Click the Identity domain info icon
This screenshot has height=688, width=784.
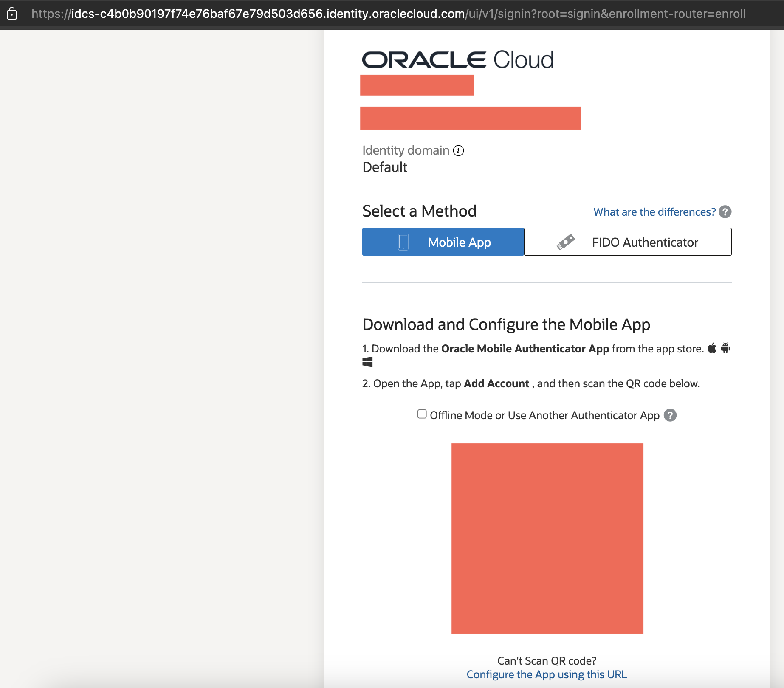point(458,150)
